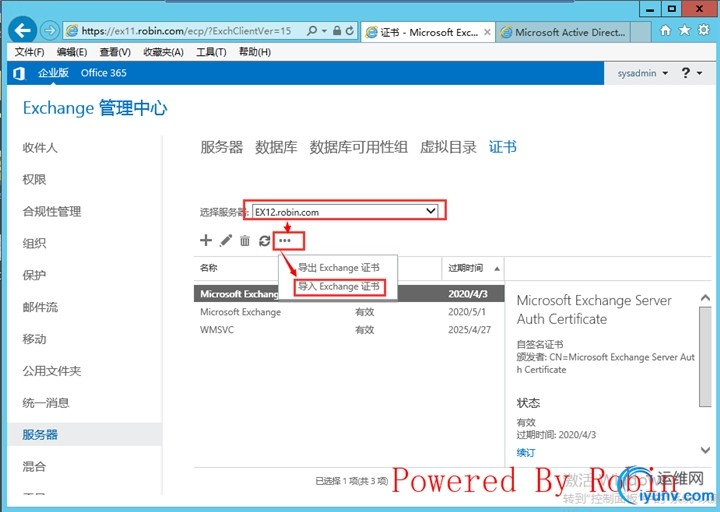
Task: Select the certificate row expiring 2020/4/3
Action: click(x=349, y=293)
